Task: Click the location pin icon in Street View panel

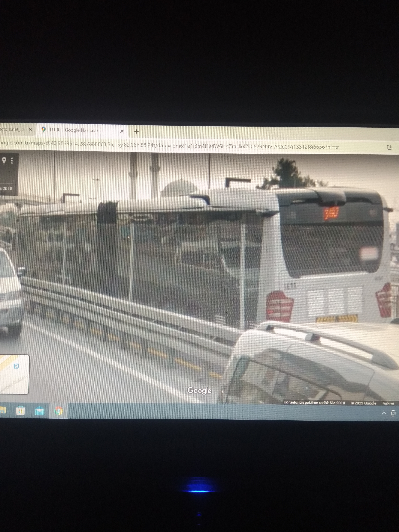Action: [4, 160]
